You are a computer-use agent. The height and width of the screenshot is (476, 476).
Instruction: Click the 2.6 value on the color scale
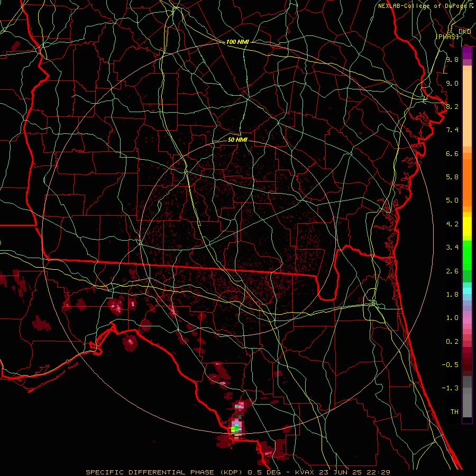[452, 271]
